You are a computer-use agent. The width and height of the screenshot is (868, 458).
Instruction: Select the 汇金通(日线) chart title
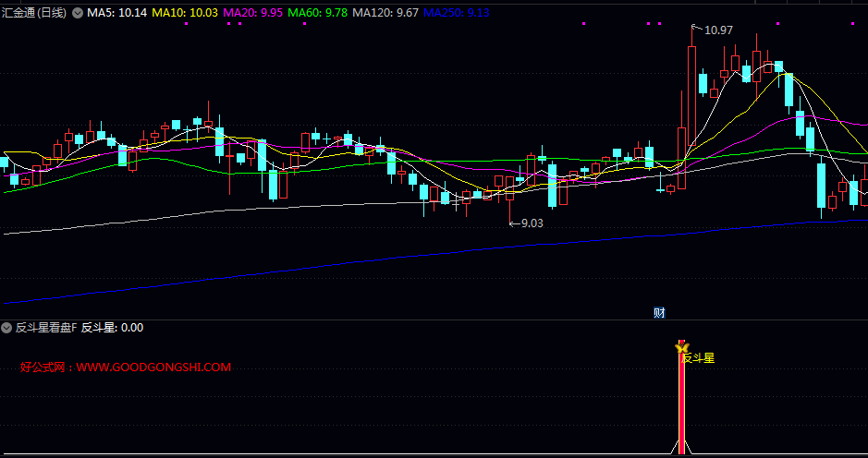[x=34, y=13]
